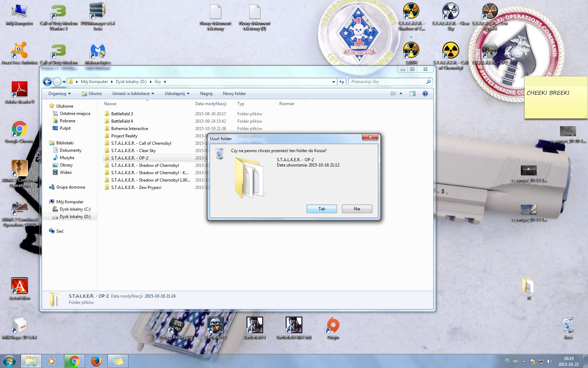Open the Windows Start button
The image size is (588, 368).
point(9,361)
